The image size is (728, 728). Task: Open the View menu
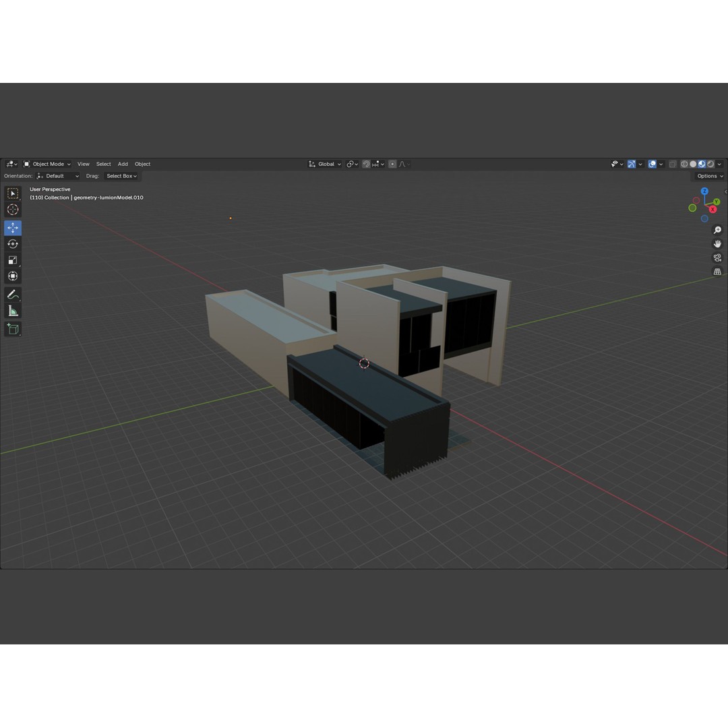(x=84, y=164)
